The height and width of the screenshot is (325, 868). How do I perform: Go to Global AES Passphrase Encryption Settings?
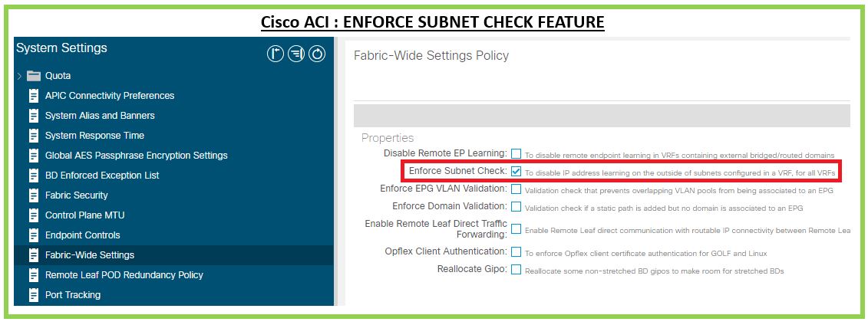pyautogui.click(x=137, y=156)
